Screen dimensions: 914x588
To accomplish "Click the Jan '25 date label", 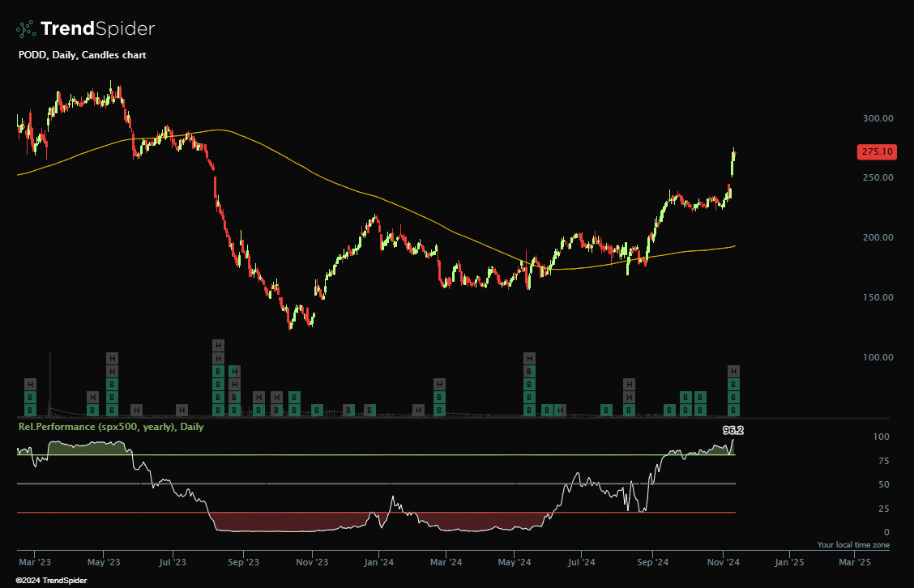I will coord(789,562).
